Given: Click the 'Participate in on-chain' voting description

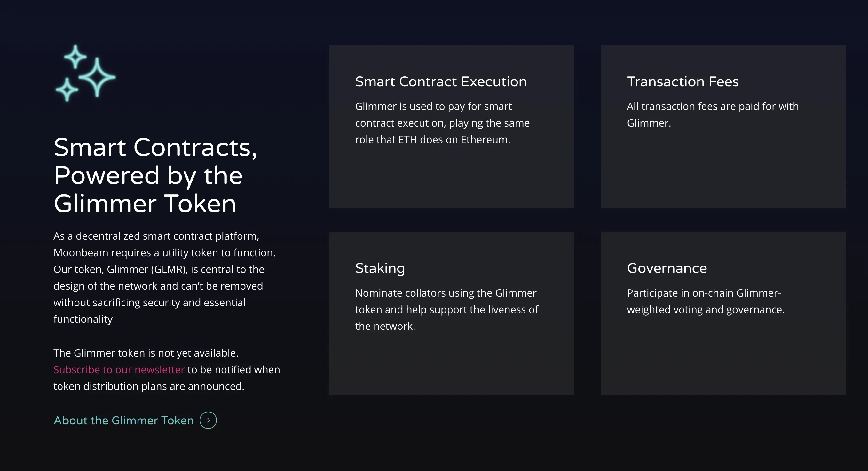Looking at the screenshot, I should (704, 293).
